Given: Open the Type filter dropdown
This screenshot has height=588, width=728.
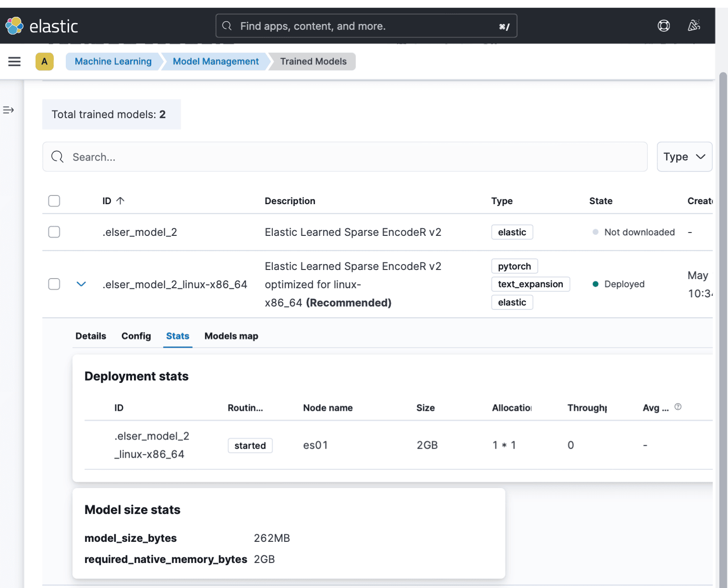Looking at the screenshot, I should pyautogui.click(x=684, y=157).
